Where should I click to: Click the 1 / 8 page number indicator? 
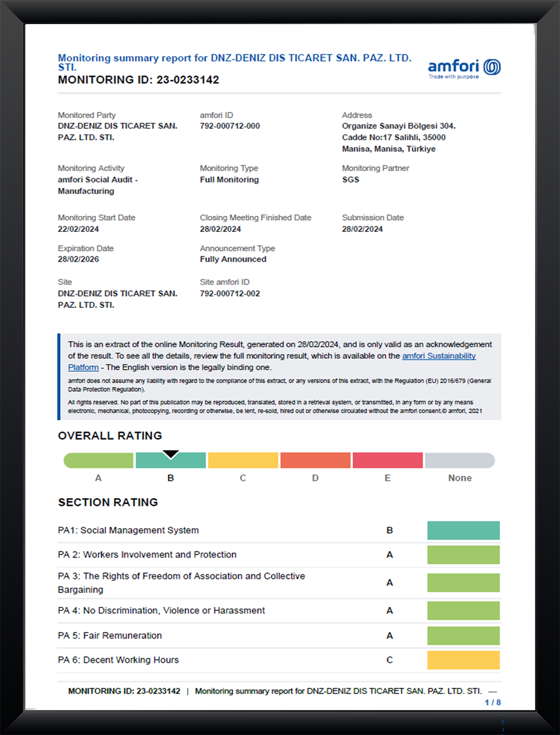tap(493, 703)
